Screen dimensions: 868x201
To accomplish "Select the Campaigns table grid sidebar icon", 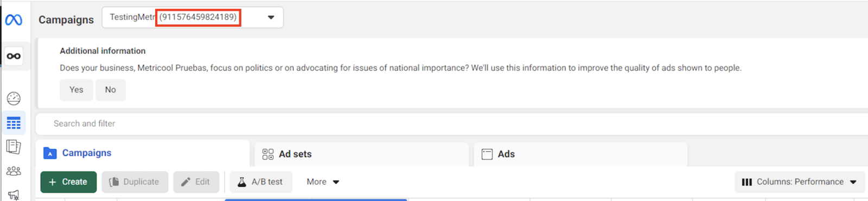I will pos(14,123).
